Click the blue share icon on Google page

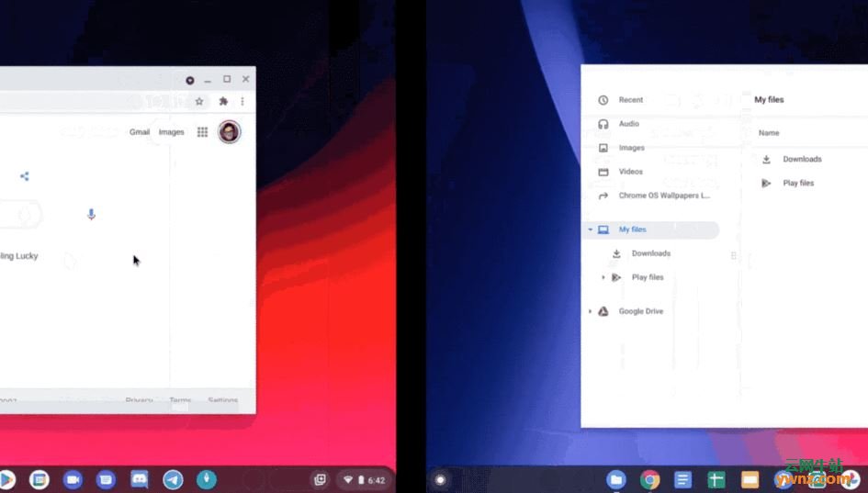[x=25, y=176]
